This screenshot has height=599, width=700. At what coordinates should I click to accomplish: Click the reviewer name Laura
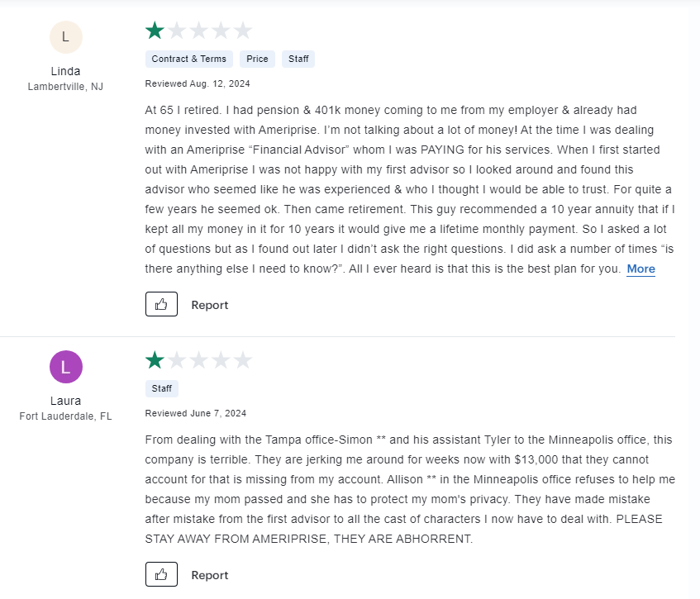tap(65, 401)
